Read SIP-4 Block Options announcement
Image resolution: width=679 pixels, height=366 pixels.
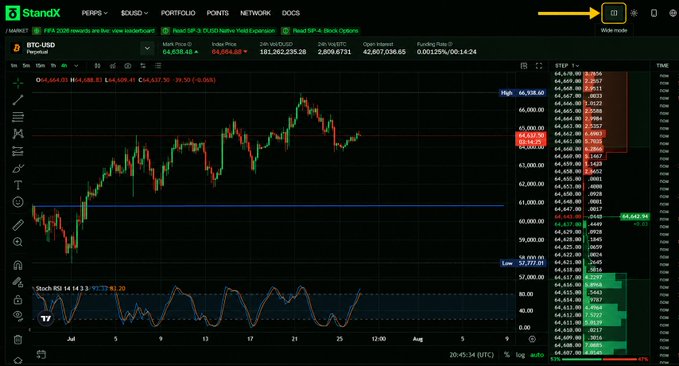point(320,31)
